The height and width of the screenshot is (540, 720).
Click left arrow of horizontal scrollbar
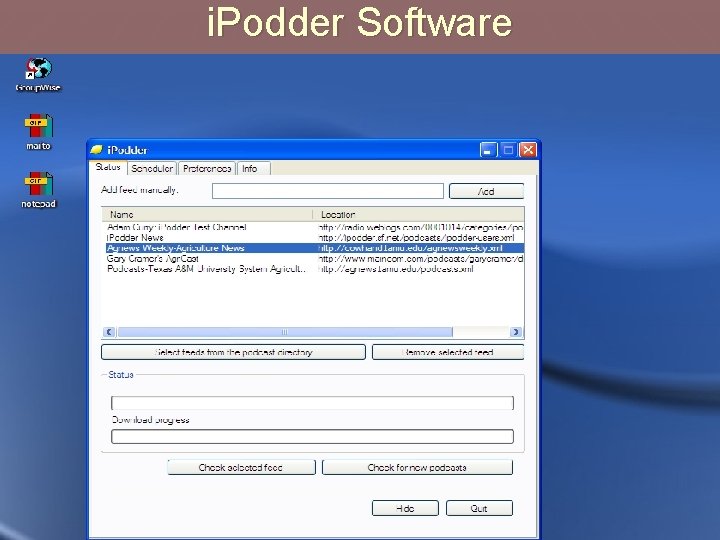click(109, 332)
